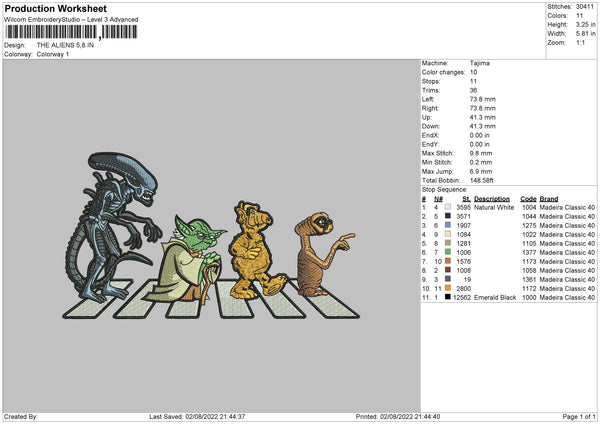Pick the gray swatch for code 1361
This screenshot has height=424, width=600.
[x=448, y=279]
